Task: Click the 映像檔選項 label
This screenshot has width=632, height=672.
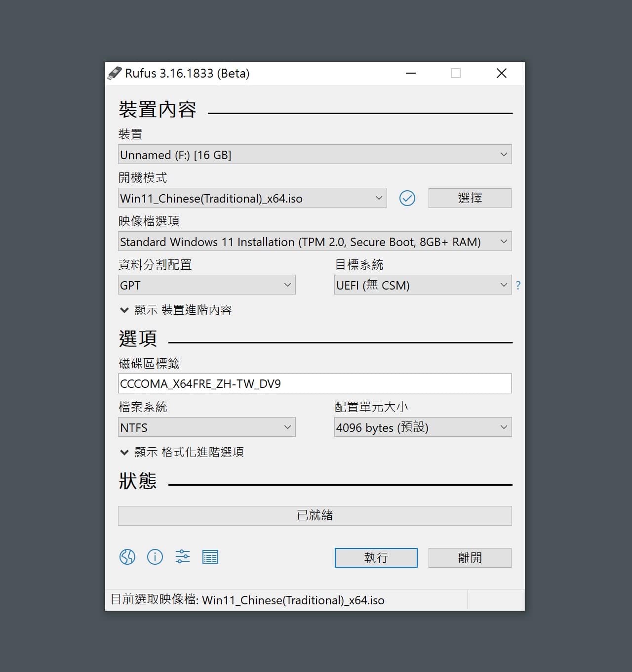Action: (149, 221)
